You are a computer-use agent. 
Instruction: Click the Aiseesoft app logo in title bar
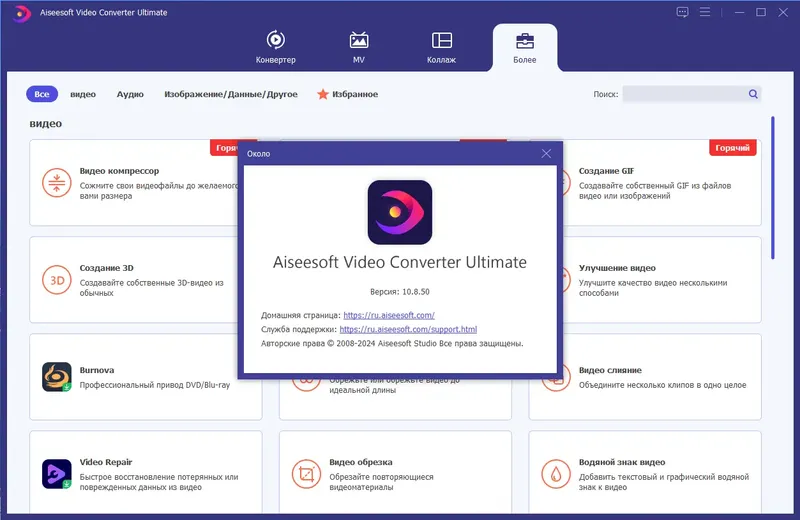(x=21, y=13)
